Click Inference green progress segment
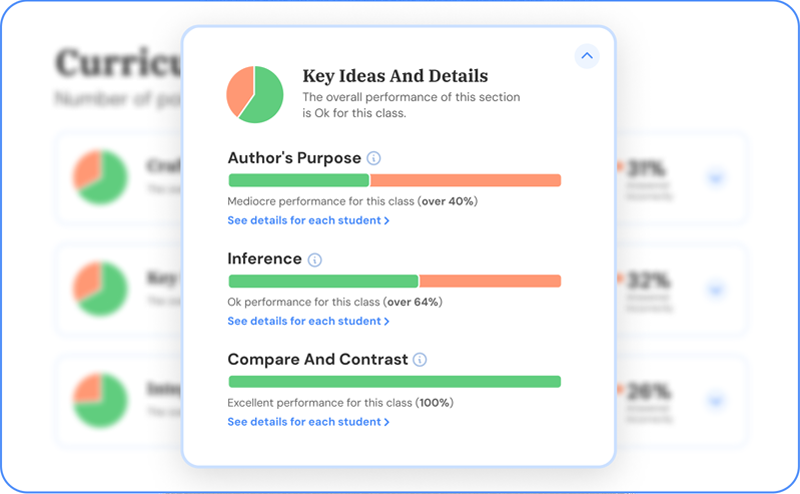Screen dimensions: 800x494 (323, 281)
